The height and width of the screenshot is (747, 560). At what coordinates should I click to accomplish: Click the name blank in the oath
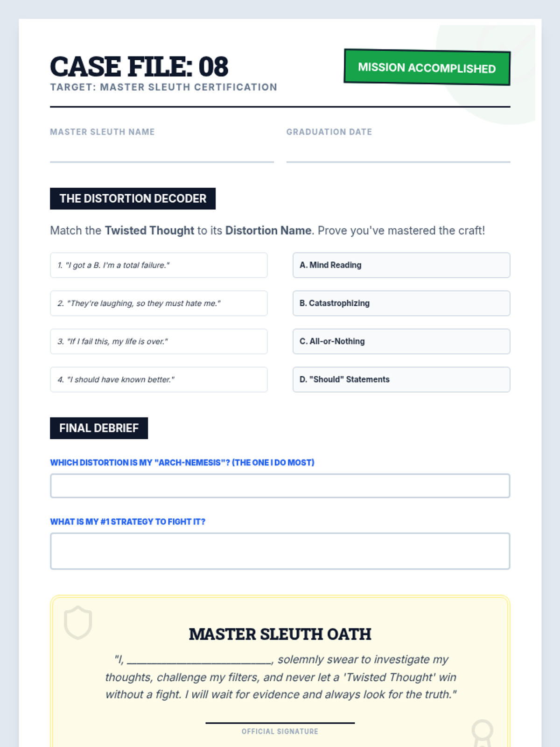[x=199, y=660]
